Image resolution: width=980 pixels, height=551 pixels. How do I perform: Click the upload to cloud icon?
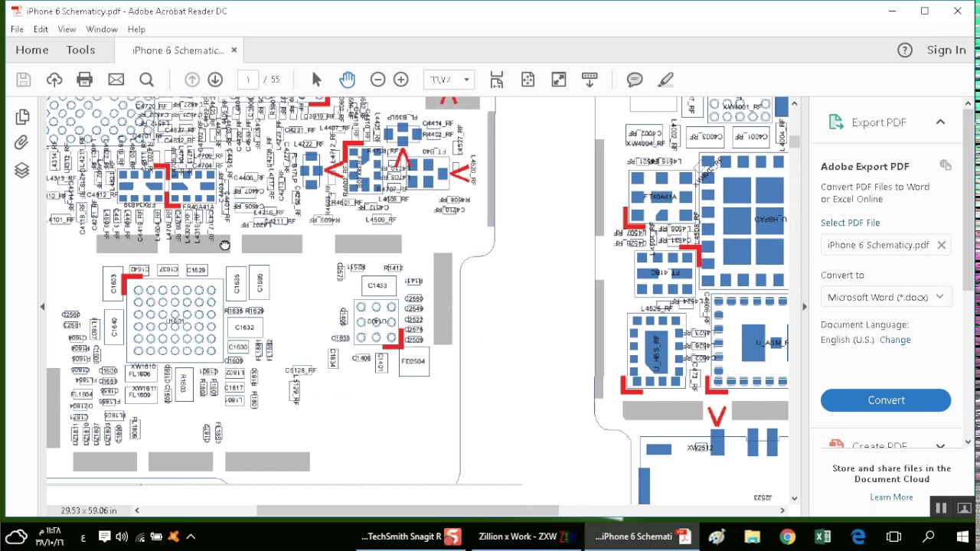[54, 80]
